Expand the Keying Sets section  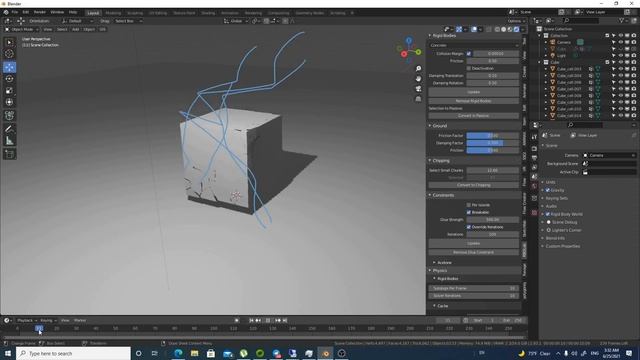coord(556,198)
